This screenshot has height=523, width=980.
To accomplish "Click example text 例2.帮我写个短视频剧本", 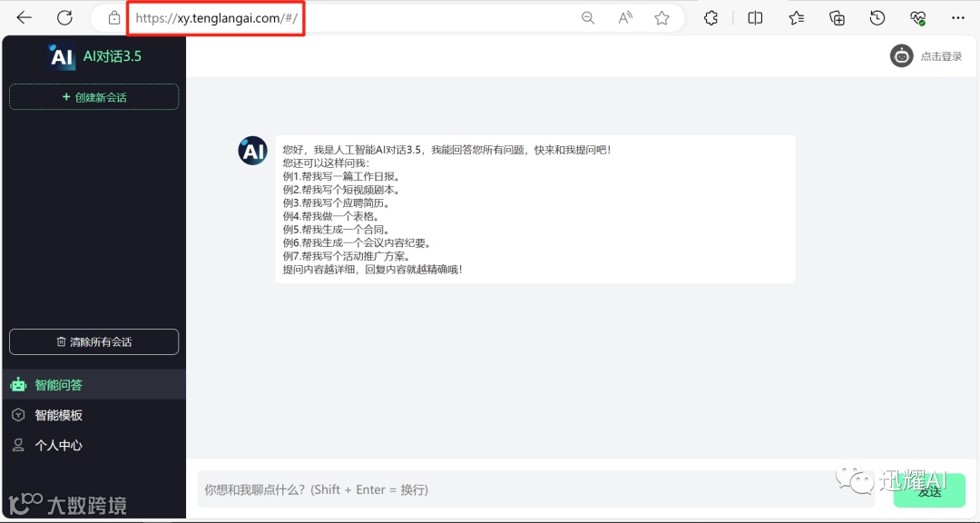I will pos(342,190).
